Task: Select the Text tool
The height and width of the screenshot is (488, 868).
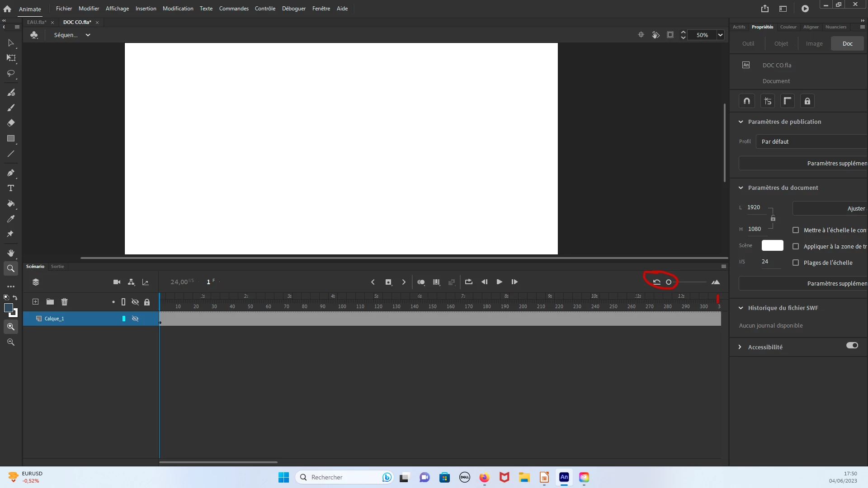Action: click(11, 188)
